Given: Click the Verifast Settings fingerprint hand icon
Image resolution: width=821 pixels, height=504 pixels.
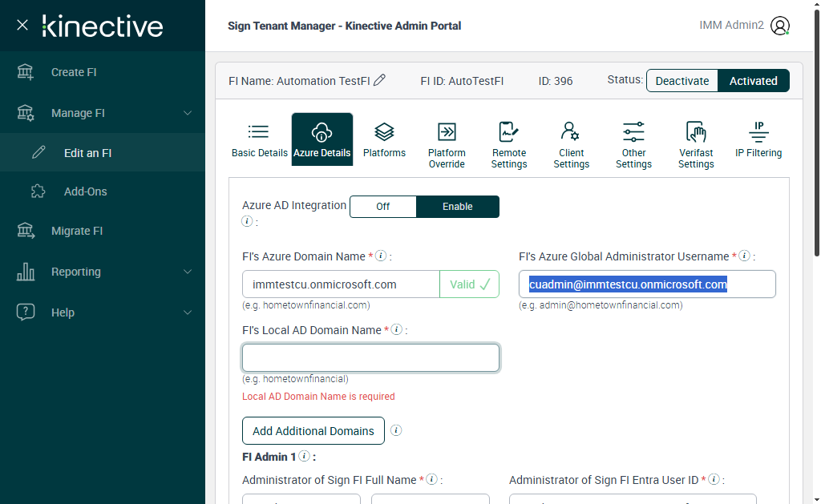Looking at the screenshot, I should point(696,132).
